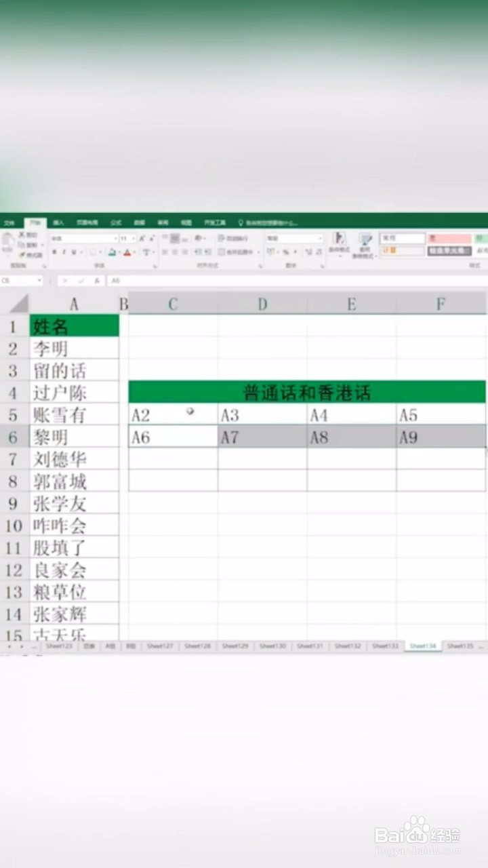The image size is (488, 868).
Task: Click the previous sheet navigation arrow
Action: click(9, 646)
